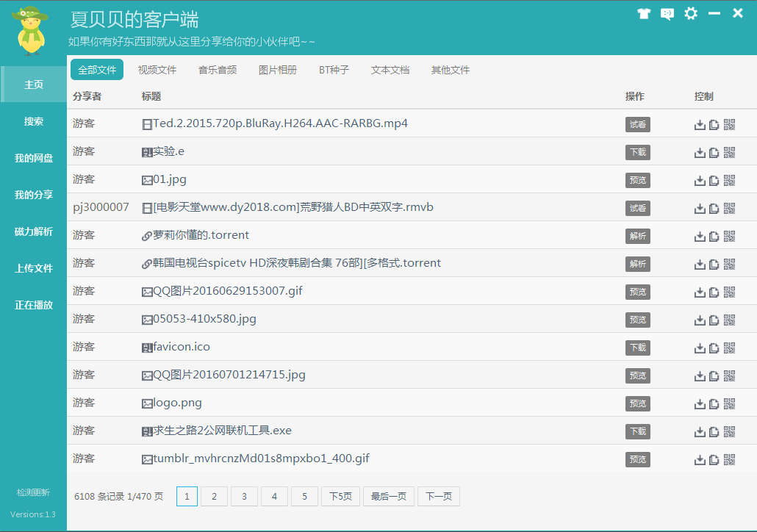Click copy link icon for 01.jpg row
The image size is (757, 532).
(714, 181)
